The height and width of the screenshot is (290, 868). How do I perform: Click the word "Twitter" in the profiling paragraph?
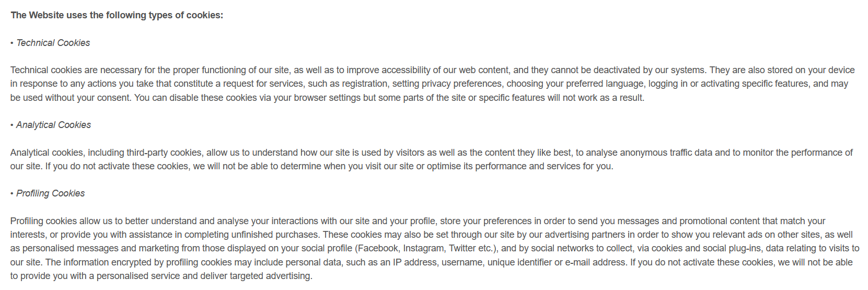coord(461,248)
